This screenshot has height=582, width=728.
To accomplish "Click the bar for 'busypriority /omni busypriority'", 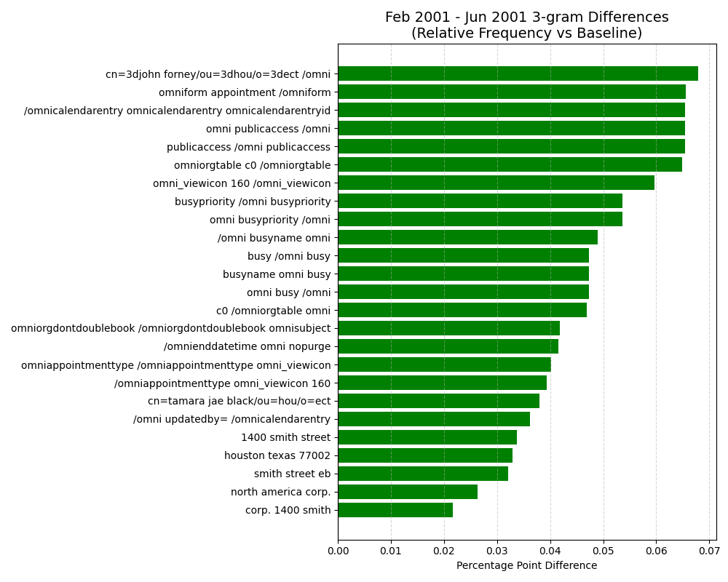I will click(480, 201).
